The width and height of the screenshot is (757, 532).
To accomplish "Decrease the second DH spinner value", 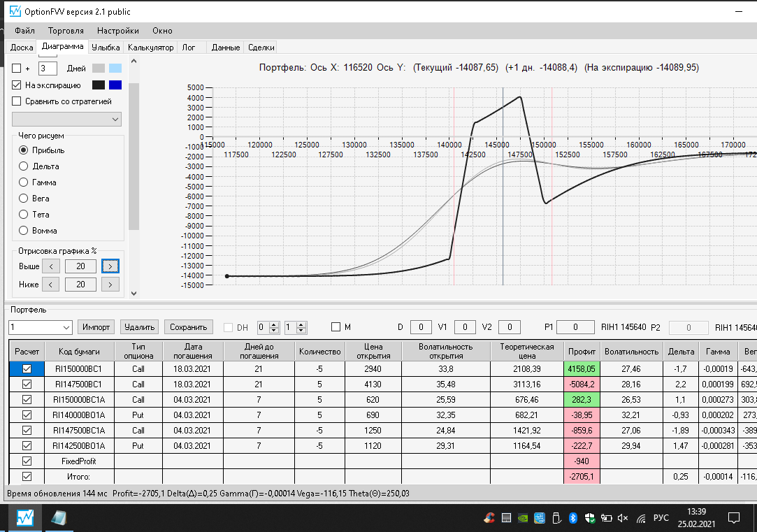I will 301,331.
